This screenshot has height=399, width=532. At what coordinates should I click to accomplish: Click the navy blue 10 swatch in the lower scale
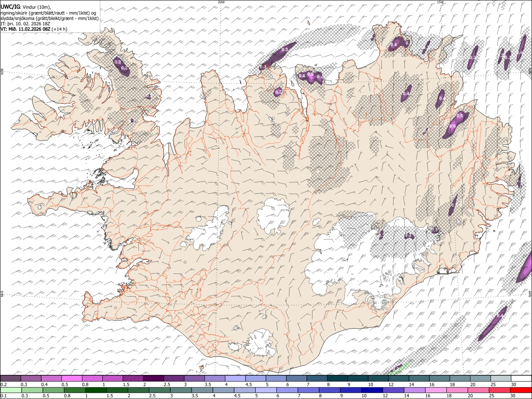click(372, 390)
